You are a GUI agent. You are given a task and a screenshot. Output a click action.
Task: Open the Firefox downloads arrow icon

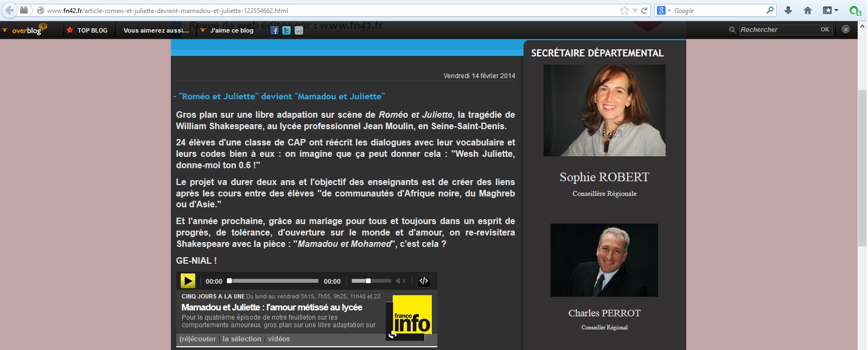[788, 10]
